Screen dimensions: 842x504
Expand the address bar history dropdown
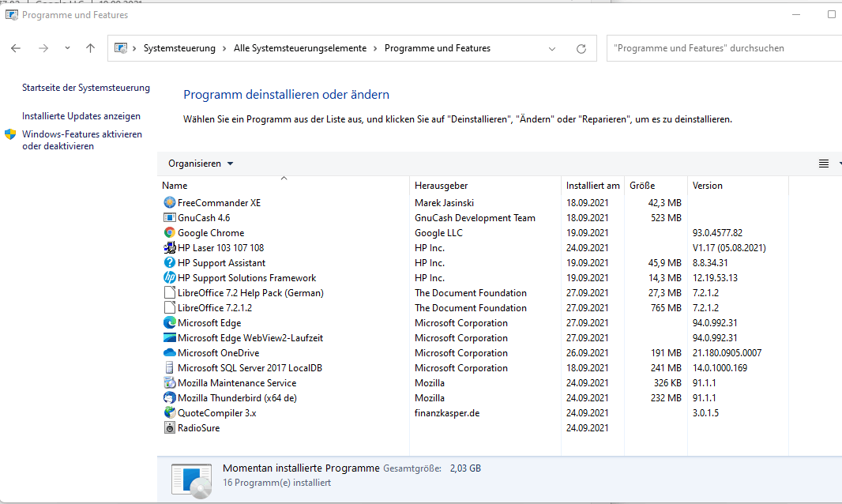[552, 49]
